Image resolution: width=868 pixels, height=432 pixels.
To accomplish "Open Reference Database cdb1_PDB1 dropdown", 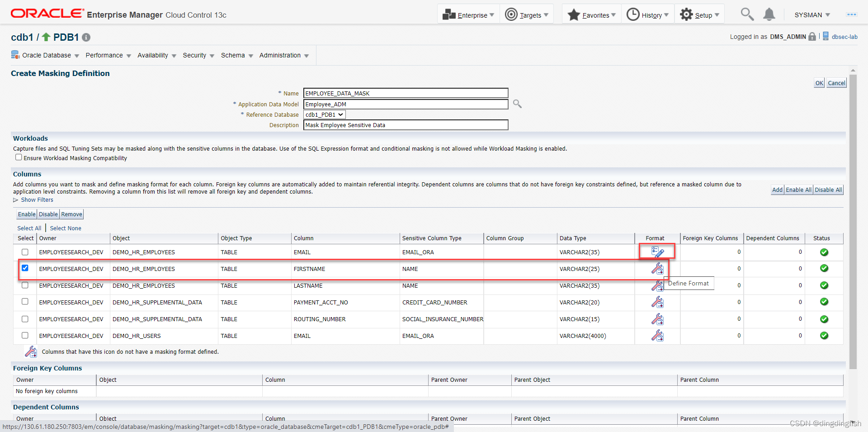I will pyautogui.click(x=325, y=114).
